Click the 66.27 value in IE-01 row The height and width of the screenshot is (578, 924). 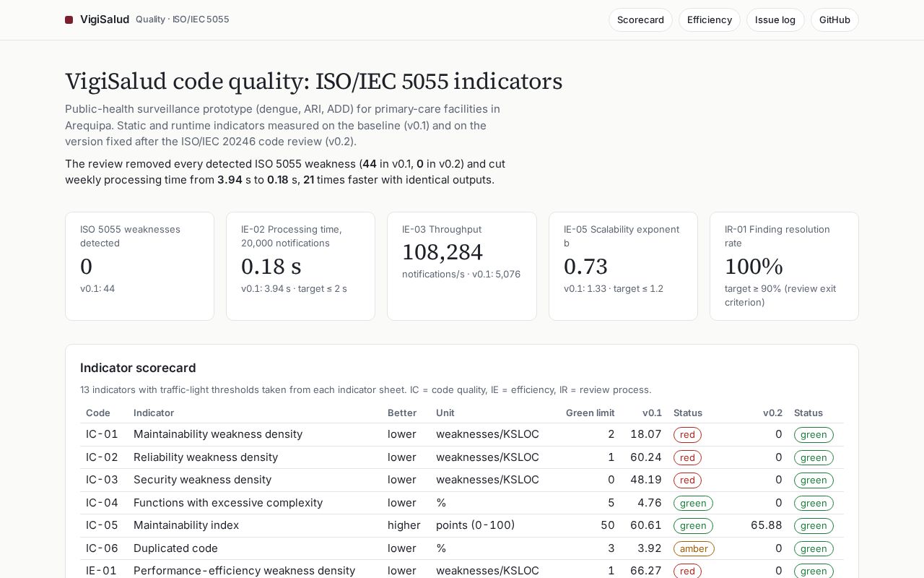coord(646,571)
